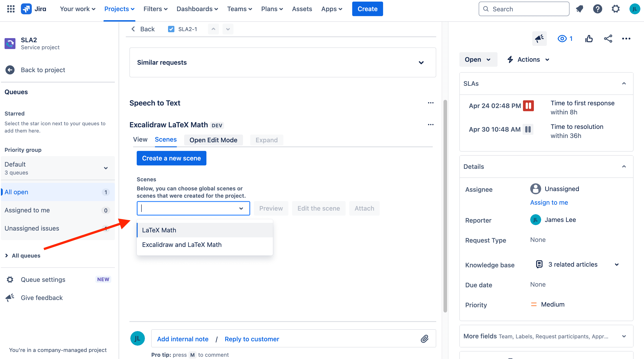Viewport: 644px width, 359px height.
Task: Open the notifications icon in top bar
Action: pyautogui.click(x=579, y=9)
